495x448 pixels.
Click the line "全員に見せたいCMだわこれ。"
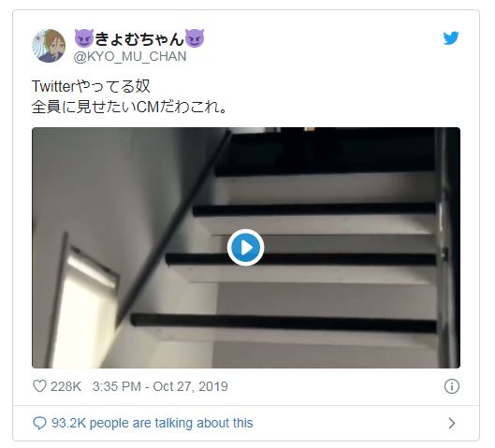[x=129, y=107]
